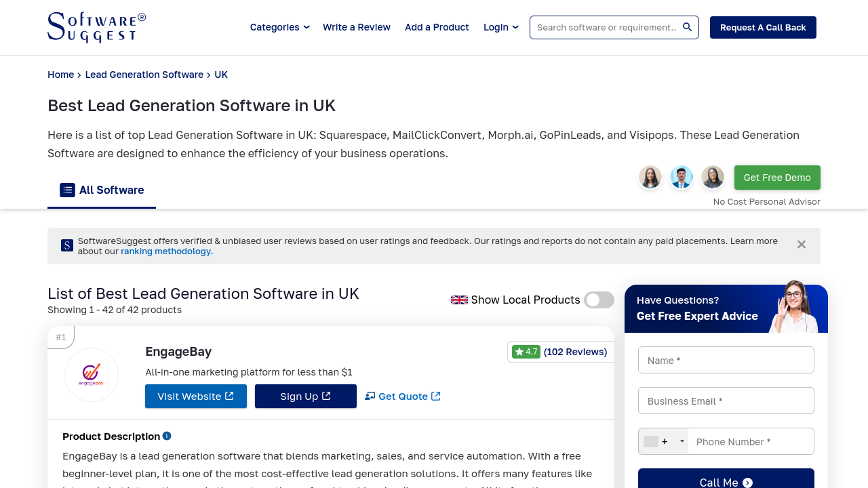Expand the Login dropdown
868x488 pixels.
pos(501,27)
